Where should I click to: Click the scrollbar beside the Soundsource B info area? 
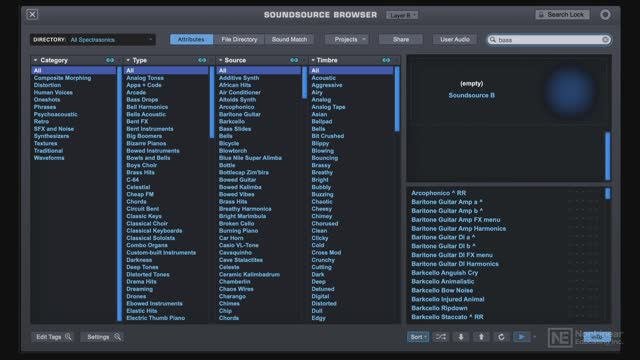[x=608, y=156]
